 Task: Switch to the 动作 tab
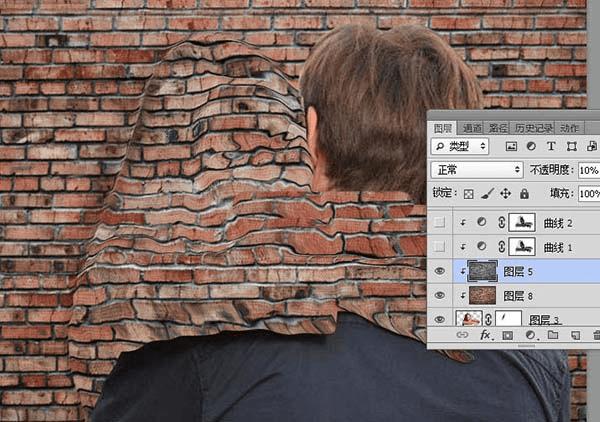click(x=569, y=128)
